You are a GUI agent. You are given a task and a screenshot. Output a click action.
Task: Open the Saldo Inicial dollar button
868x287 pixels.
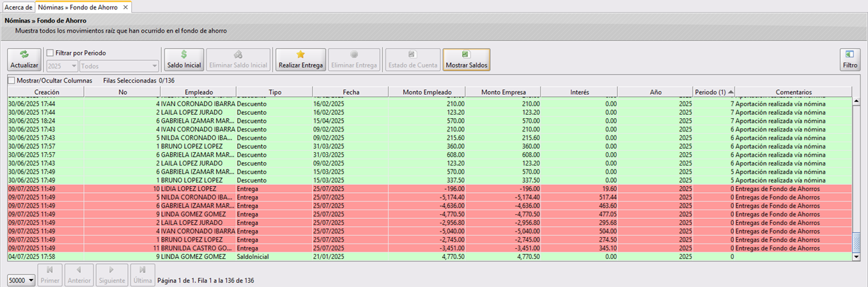click(184, 59)
